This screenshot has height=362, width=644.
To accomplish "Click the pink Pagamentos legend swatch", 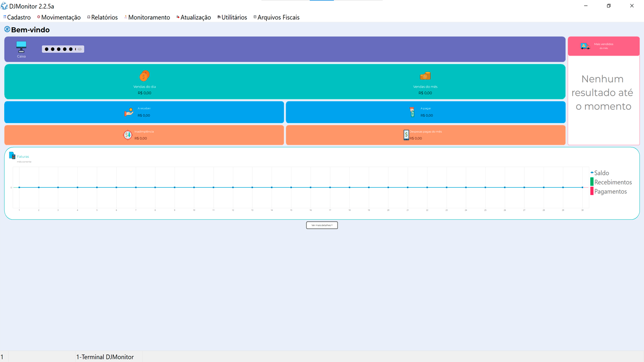I will click(x=592, y=191).
